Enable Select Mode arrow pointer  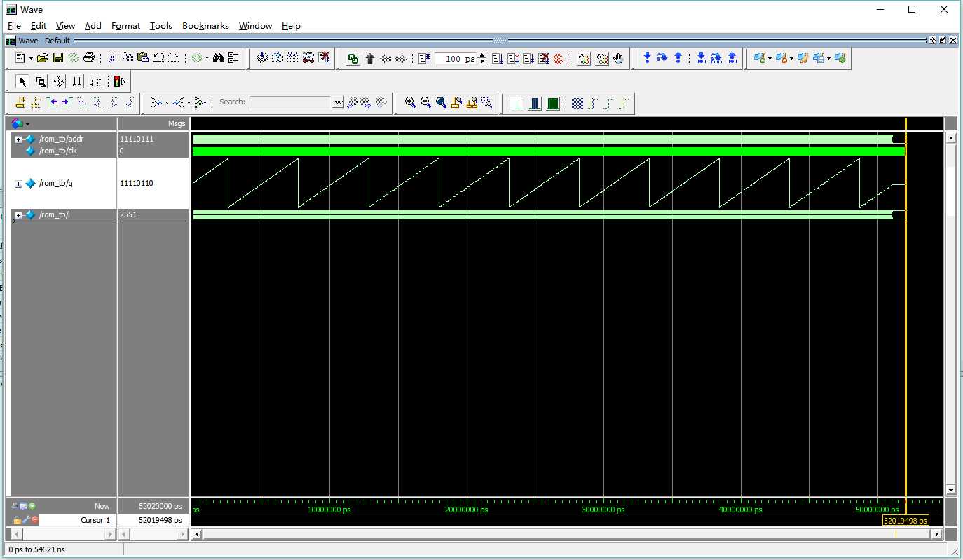pyautogui.click(x=22, y=81)
